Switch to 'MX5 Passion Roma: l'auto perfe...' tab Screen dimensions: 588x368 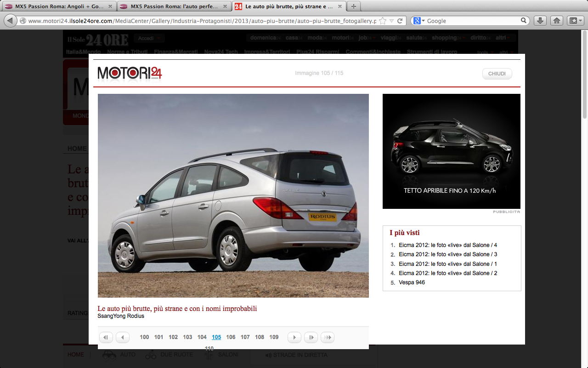173,6
